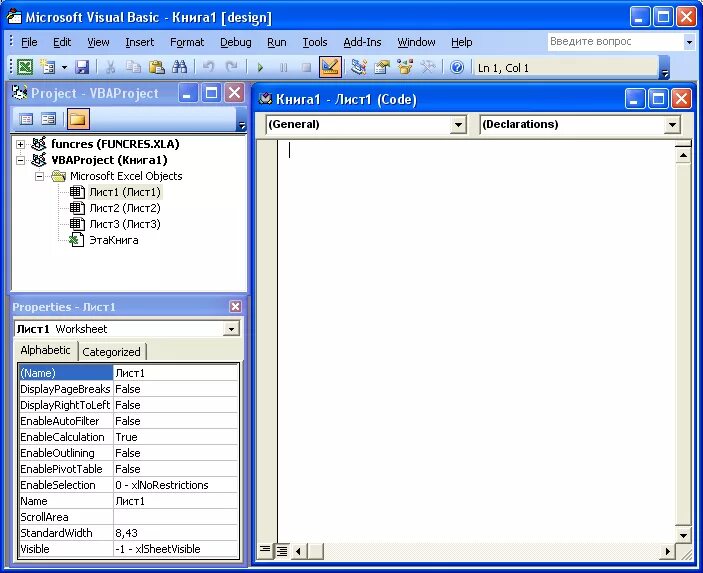Select Лист3 (Лист3) in the project tree
The height and width of the screenshot is (573, 703).
tap(125, 224)
